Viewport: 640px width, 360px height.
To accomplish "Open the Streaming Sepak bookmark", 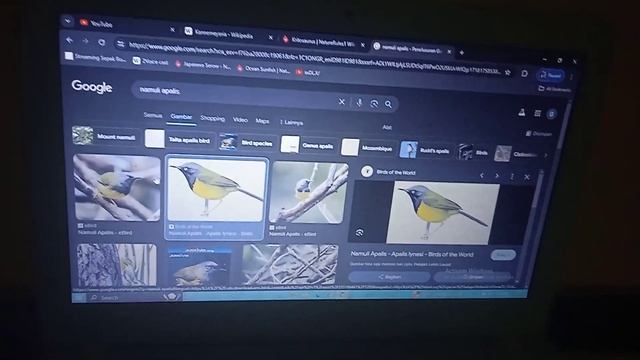I will tap(96, 58).
